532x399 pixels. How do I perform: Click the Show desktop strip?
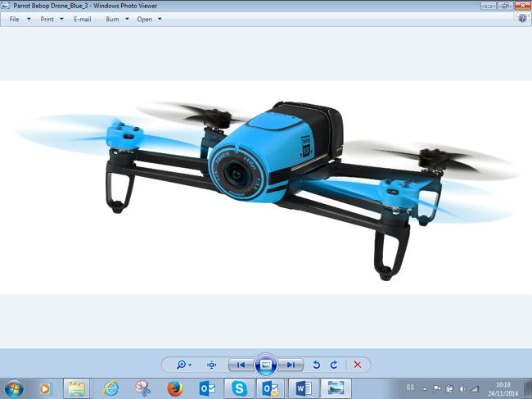(x=529, y=388)
